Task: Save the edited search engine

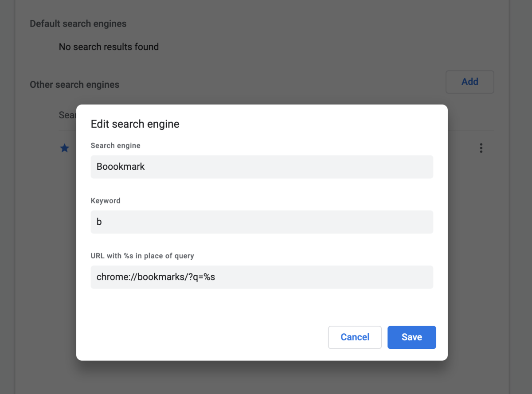Action: 412,337
